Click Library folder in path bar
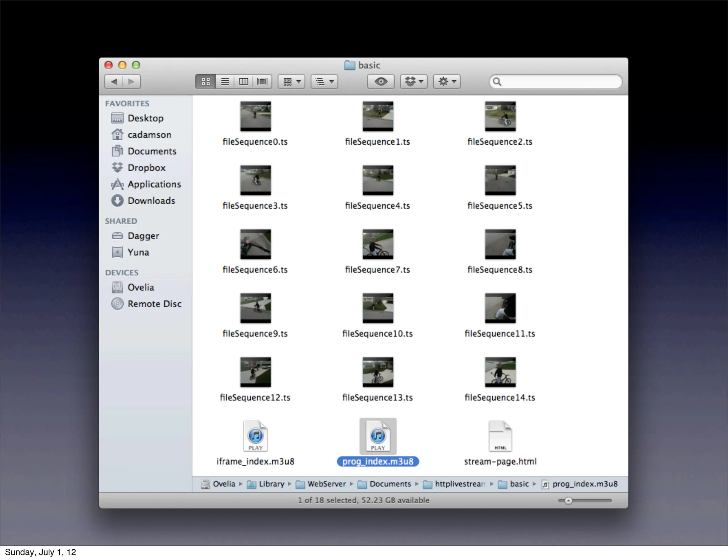728x560 pixels. click(x=271, y=484)
